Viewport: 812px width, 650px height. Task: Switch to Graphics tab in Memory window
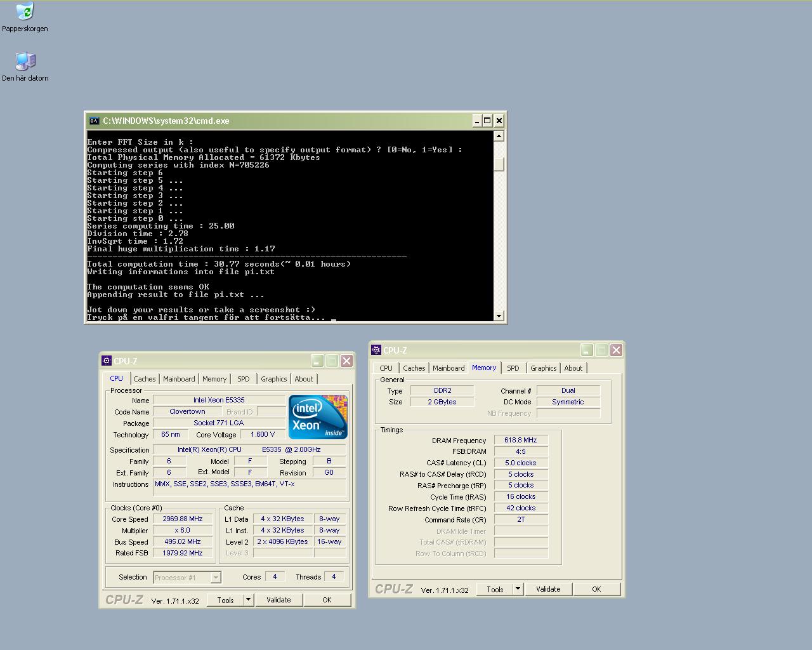tap(544, 368)
